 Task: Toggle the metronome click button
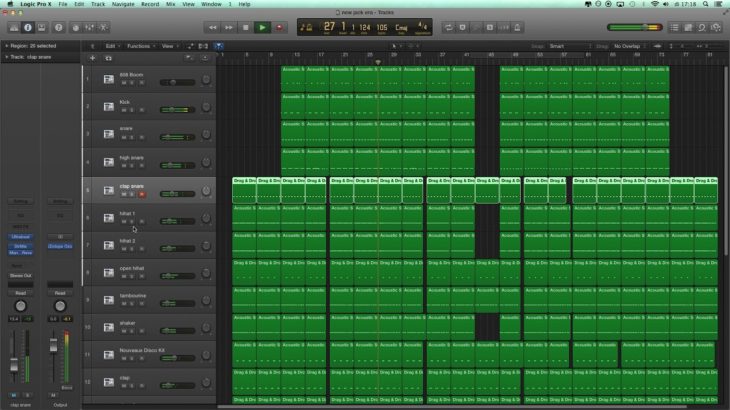tap(517, 27)
